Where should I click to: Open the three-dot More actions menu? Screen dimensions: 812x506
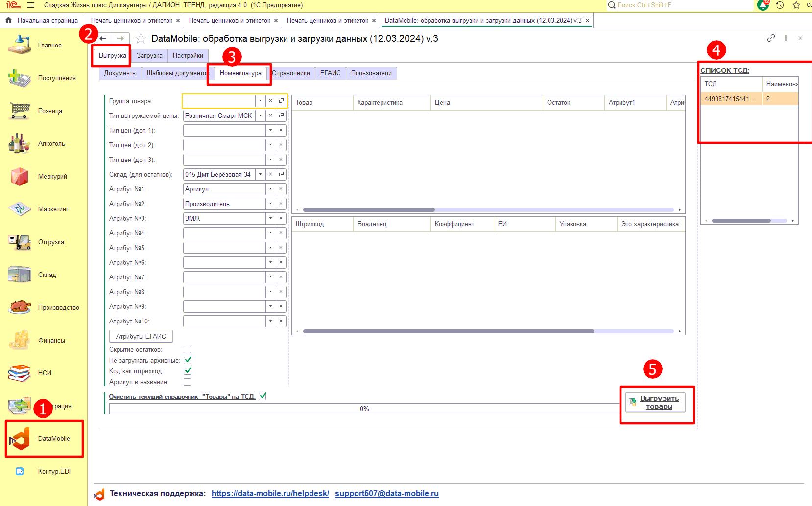[786, 38]
